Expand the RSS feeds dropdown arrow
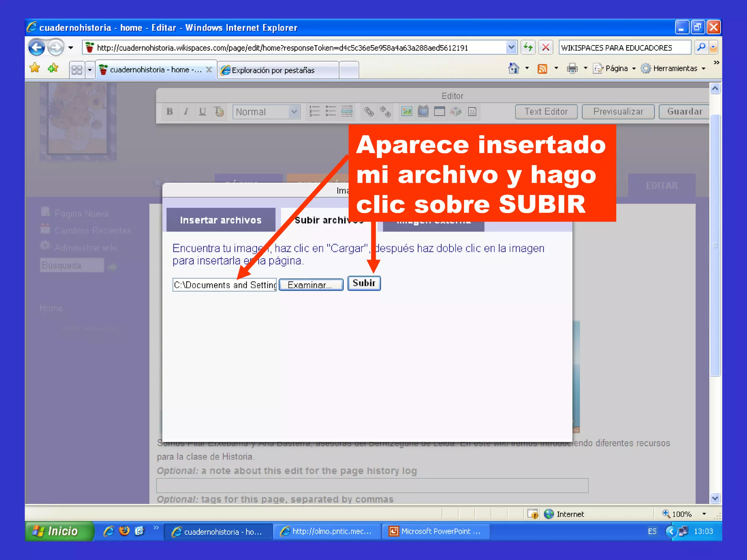Viewport: 747px width, 560px height. click(x=556, y=68)
